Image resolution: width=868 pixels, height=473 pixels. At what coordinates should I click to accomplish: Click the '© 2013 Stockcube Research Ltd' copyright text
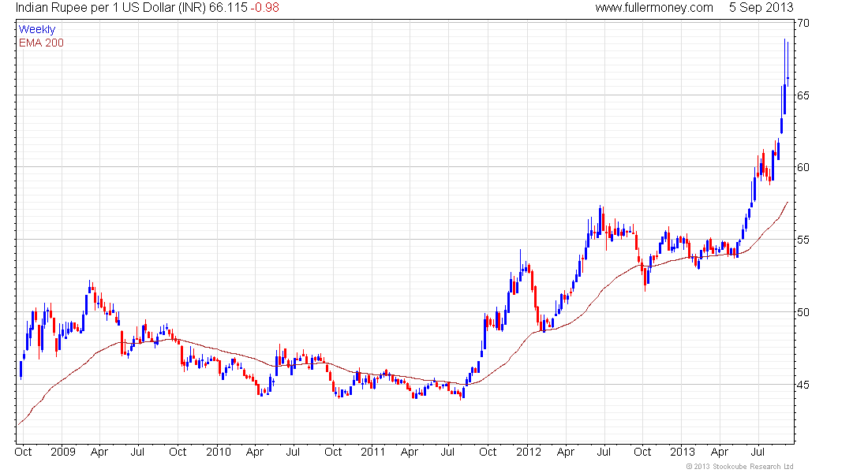pyautogui.click(x=739, y=467)
